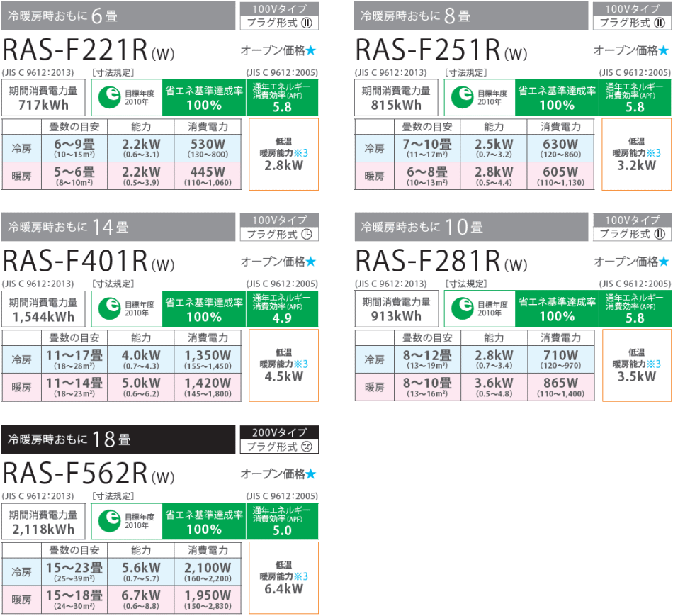673x616 pixels.
Task: Click the 3.6kW heating capacity cell
Action: [494, 387]
